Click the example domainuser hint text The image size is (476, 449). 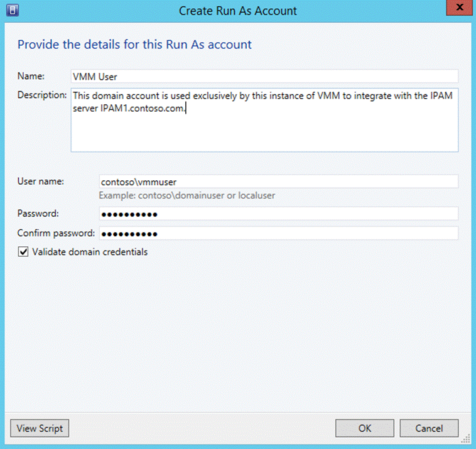pos(187,195)
